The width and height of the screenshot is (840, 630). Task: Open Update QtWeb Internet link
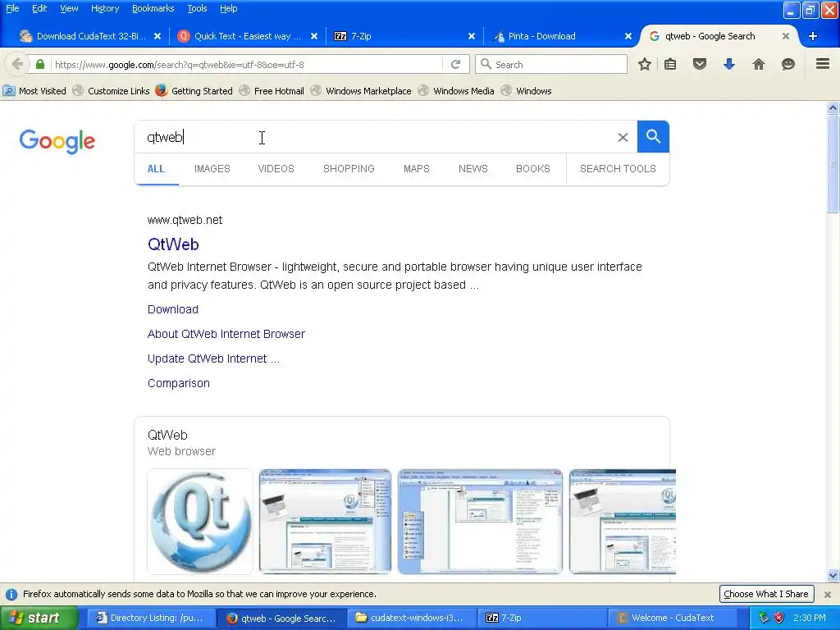(x=214, y=358)
